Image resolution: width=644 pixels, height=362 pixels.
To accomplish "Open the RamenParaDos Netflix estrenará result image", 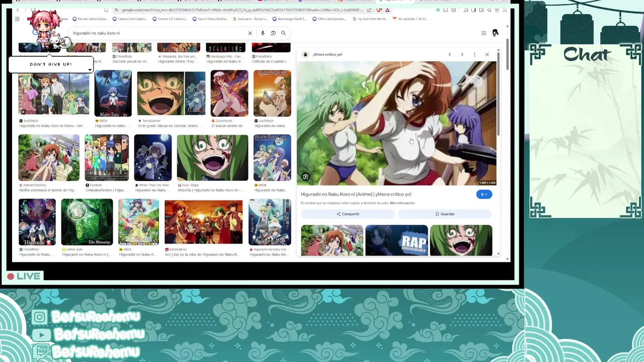I will click(x=49, y=158).
